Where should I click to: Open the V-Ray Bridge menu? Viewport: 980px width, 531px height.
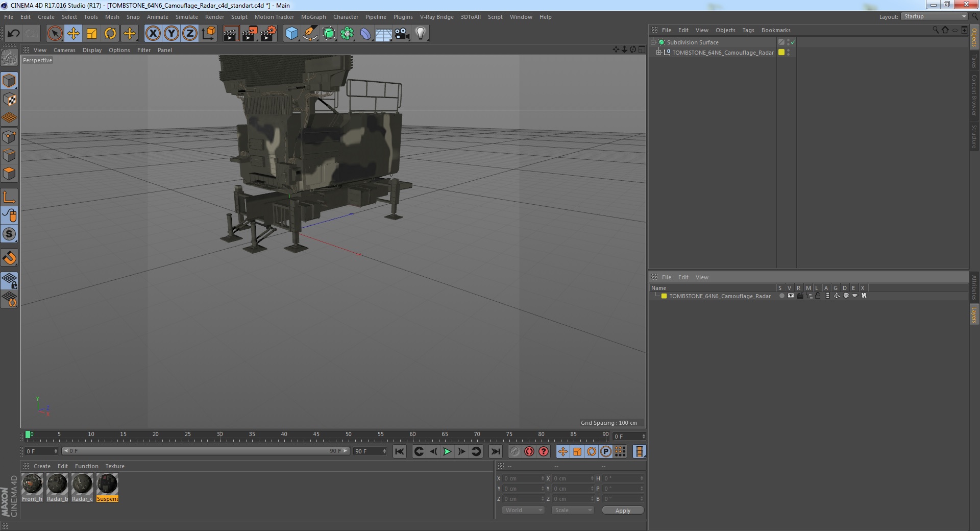[x=437, y=17]
